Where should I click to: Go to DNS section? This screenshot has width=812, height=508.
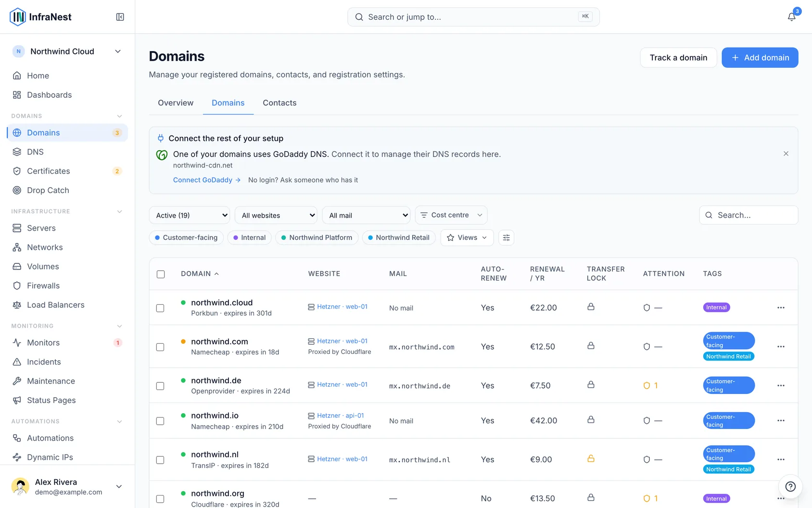coord(67,152)
